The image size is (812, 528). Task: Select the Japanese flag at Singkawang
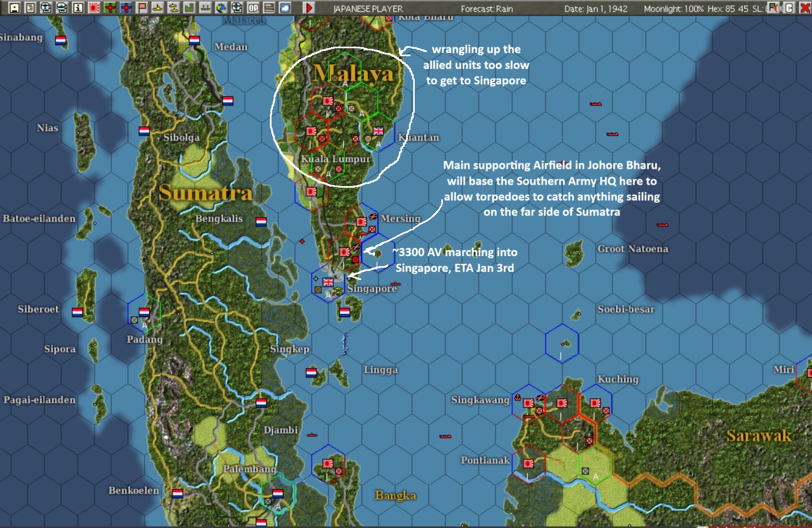(528, 403)
